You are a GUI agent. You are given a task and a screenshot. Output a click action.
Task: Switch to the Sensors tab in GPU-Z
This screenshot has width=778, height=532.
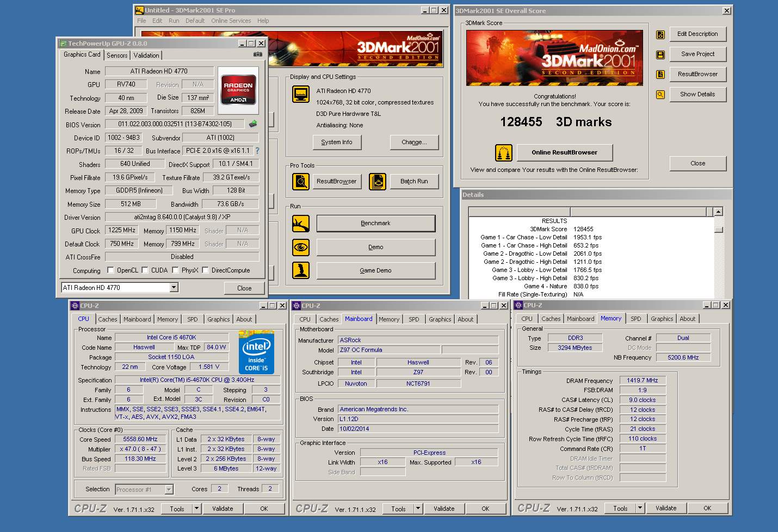coord(117,55)
